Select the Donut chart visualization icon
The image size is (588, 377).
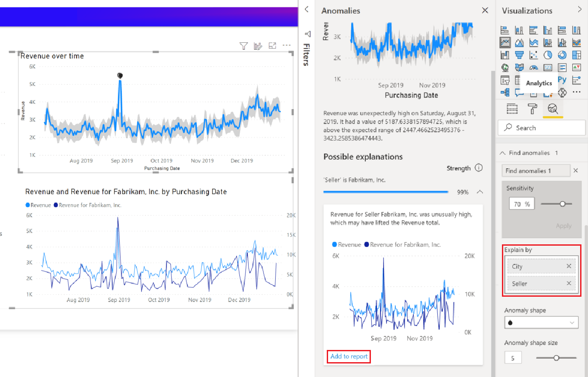[562, 55]
